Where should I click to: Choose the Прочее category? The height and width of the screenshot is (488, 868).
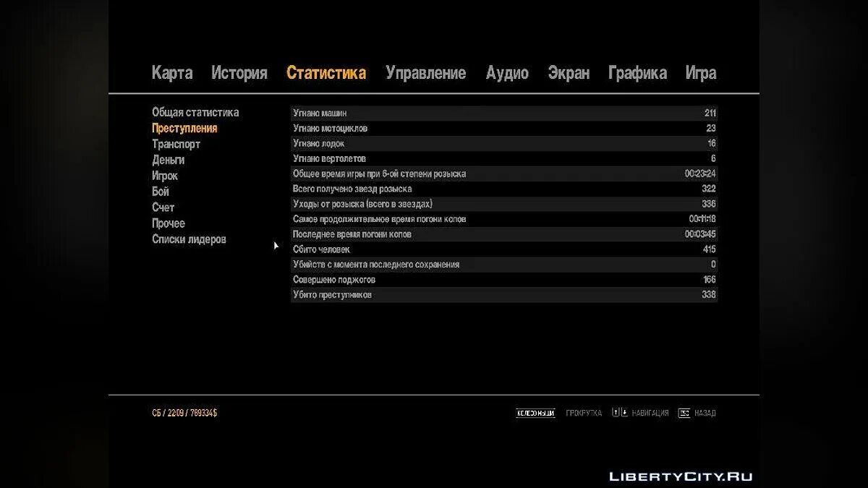point(169,223)
